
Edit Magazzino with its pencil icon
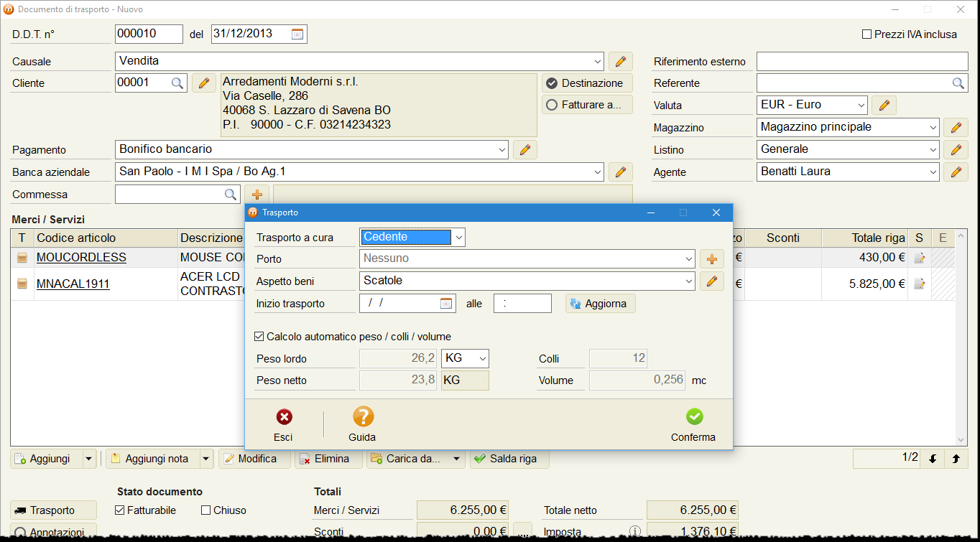coord(956,128)
